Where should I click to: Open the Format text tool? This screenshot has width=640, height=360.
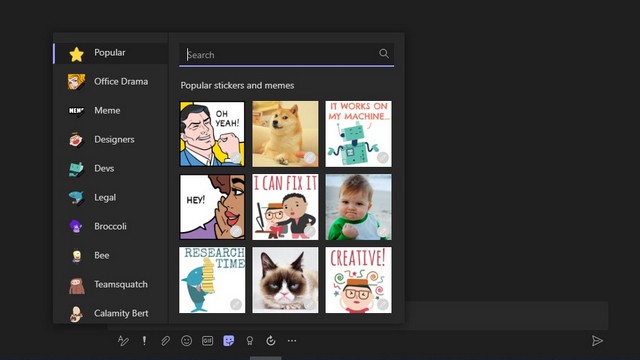point(123,340)
